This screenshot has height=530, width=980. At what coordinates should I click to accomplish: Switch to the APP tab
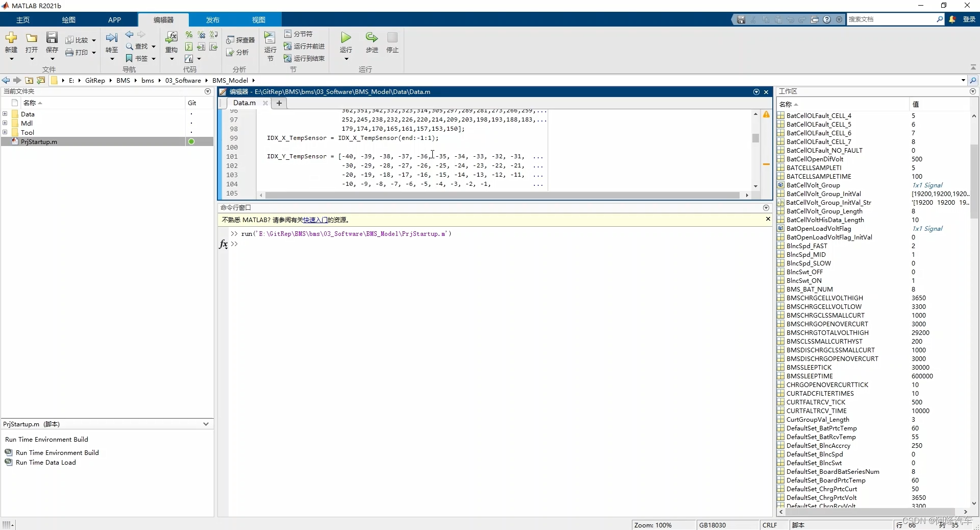click(115, 20)
